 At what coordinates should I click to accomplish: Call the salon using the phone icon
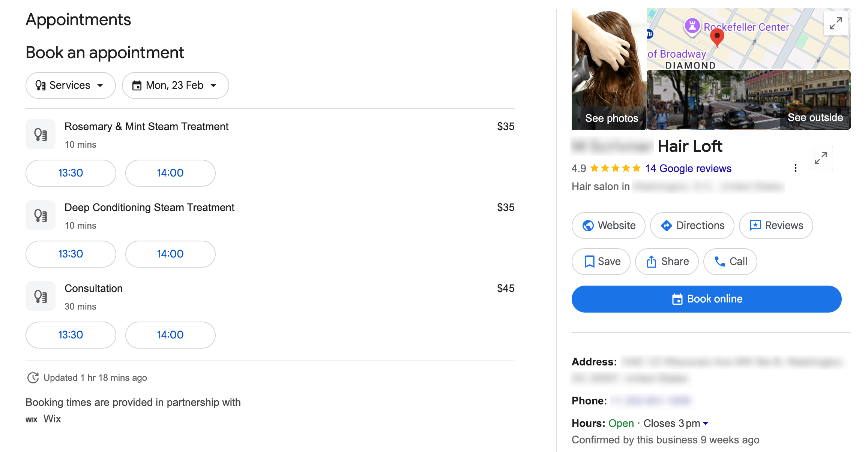pyautogui.click(x=719, y=261)
